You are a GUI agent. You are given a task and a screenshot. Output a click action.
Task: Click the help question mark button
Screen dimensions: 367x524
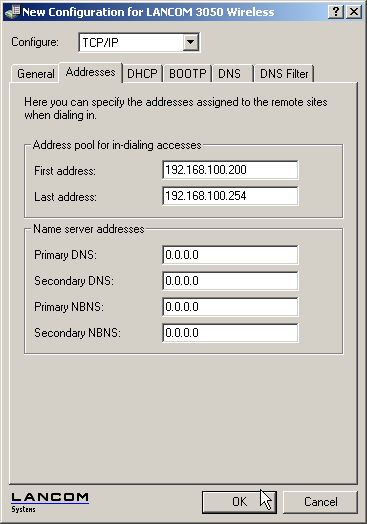pyautogui.click(x=336, y=12)
